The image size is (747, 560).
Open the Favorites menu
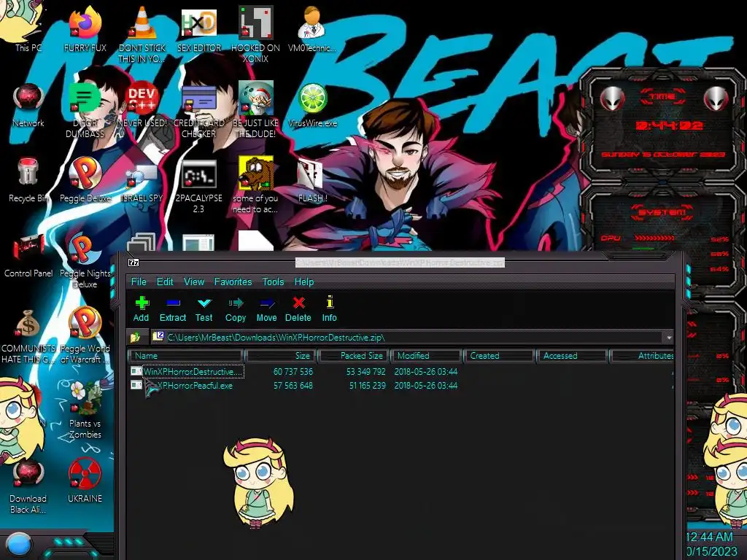click(x=233, y=281)
